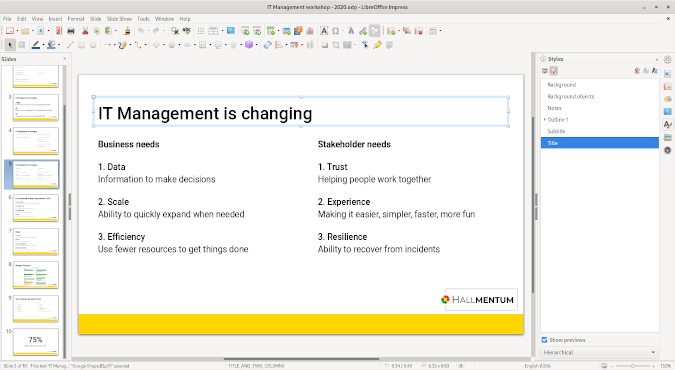Open the 3D Objects dropdown arrow
675x370 pixels.
pos(257,45)
